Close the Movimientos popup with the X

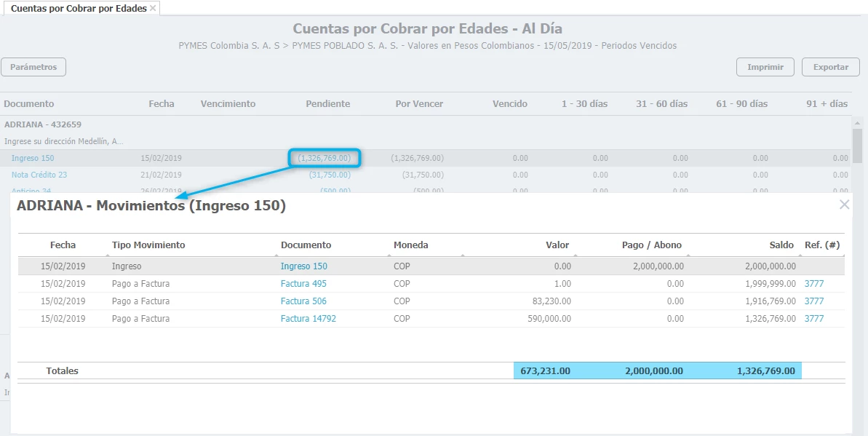point(844,205)
